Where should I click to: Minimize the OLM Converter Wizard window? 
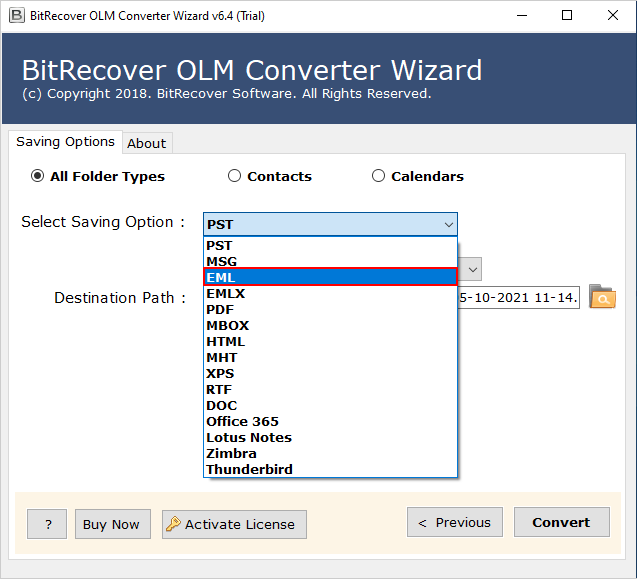pyautogui.click(x=522, y=16)
